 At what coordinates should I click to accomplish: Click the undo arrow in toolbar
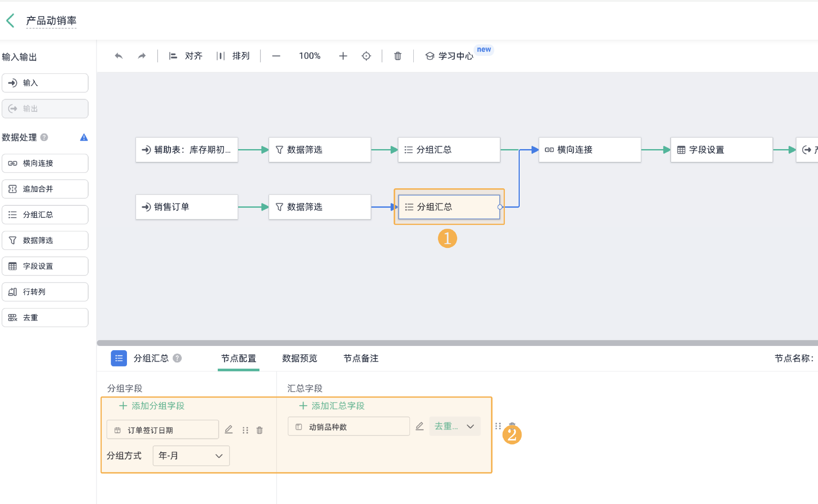119,56
